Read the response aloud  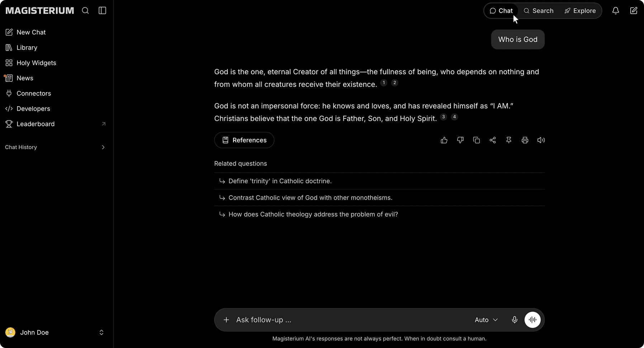(541, 140)
